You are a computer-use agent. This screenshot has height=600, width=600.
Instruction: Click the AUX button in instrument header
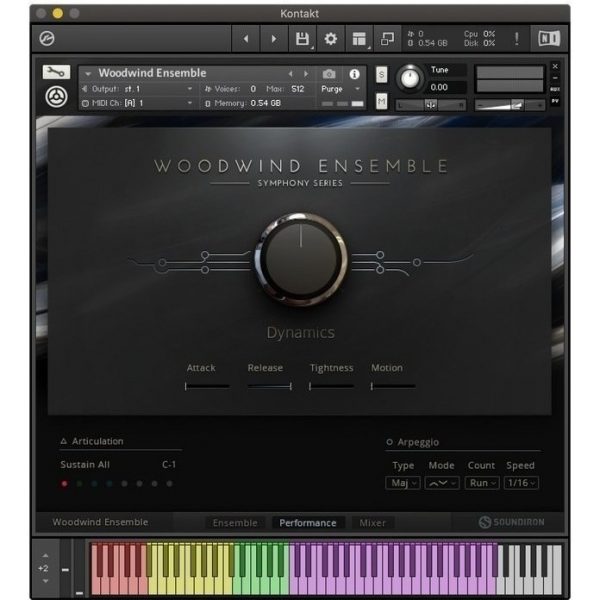coord(555,89)
